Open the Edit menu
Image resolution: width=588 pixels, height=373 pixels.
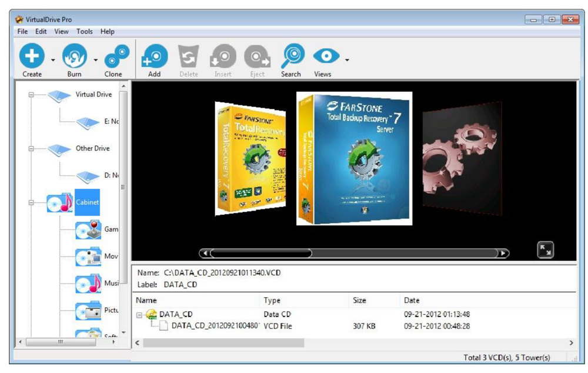[x=41, y=32]
